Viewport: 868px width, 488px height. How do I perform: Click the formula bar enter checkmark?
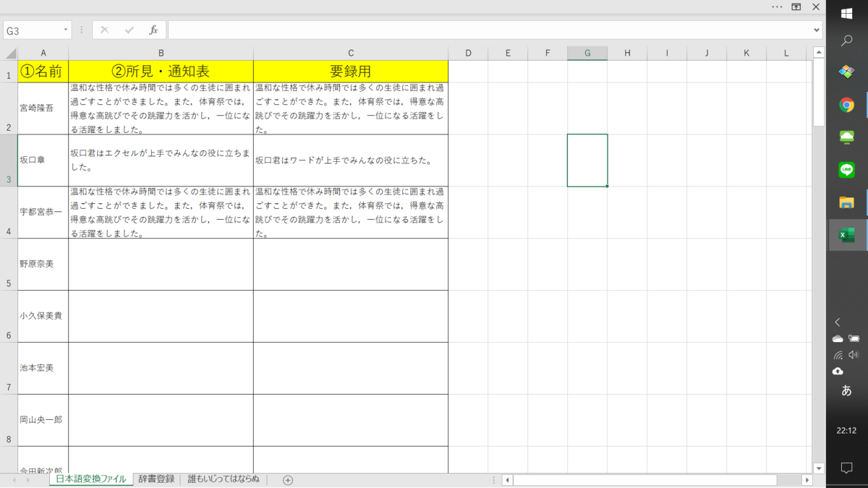pyautogui.click(x=129, y=30)
